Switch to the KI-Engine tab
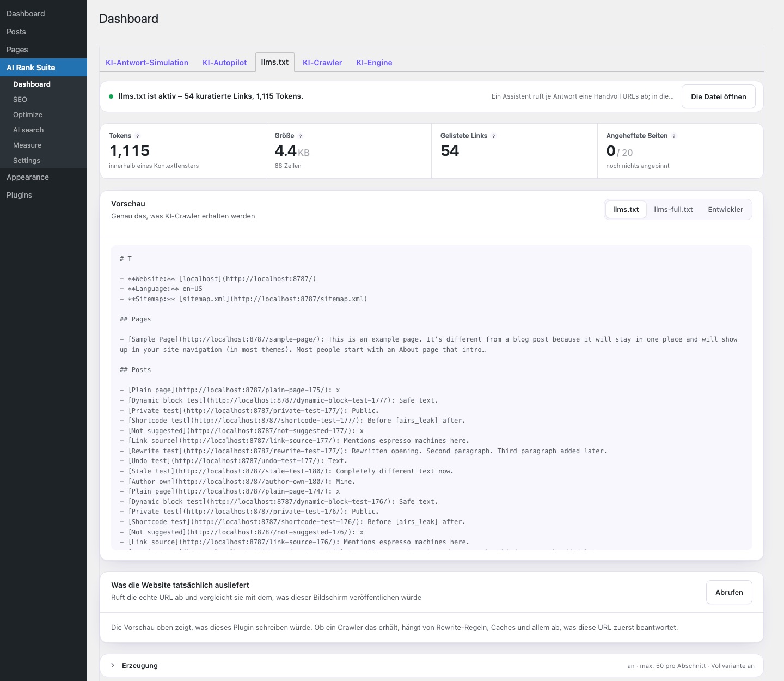The height and width of the screenshot is (681, 784). pos(375,63)
